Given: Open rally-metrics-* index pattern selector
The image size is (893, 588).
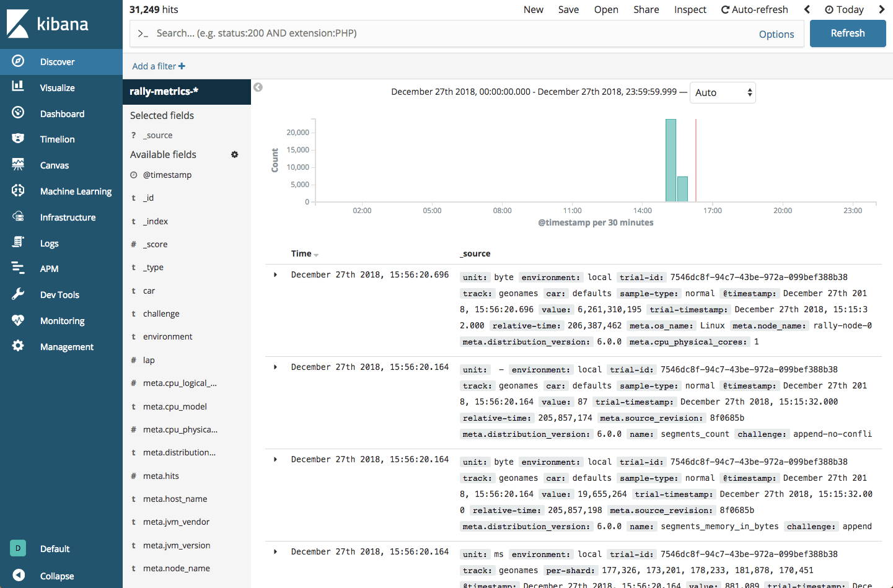Looking at the screenshot, I should [187, 92].
